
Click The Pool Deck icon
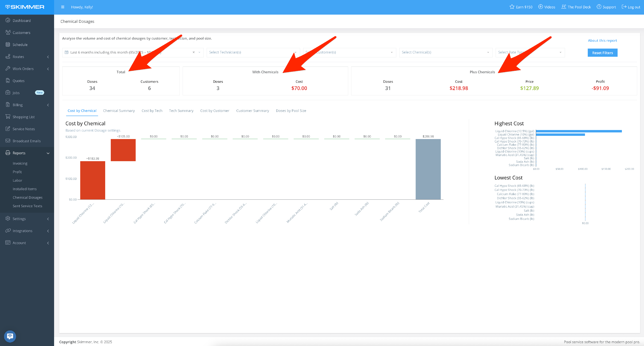(x=563, y=7)
